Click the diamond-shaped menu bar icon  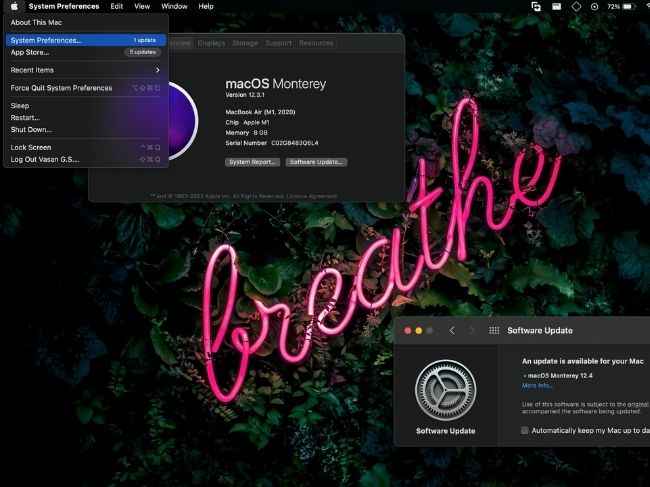pos(576,7)
